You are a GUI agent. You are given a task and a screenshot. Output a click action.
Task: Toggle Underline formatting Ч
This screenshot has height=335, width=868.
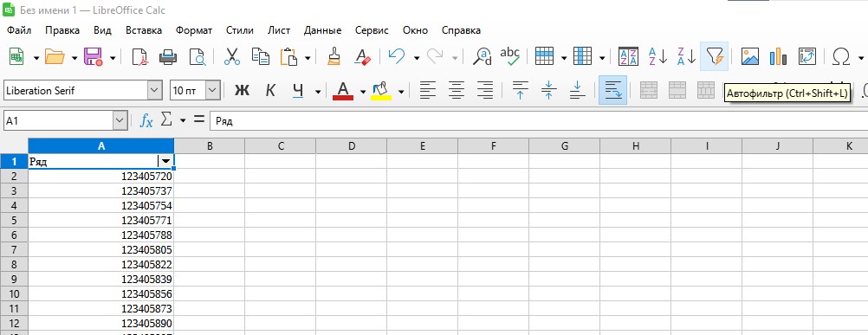click(x=299, y=90)
